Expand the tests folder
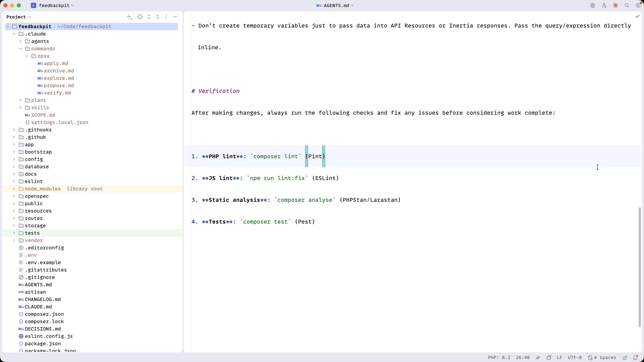Image resolution: width=644 pixels, height=362 pixels. (14, 233)
